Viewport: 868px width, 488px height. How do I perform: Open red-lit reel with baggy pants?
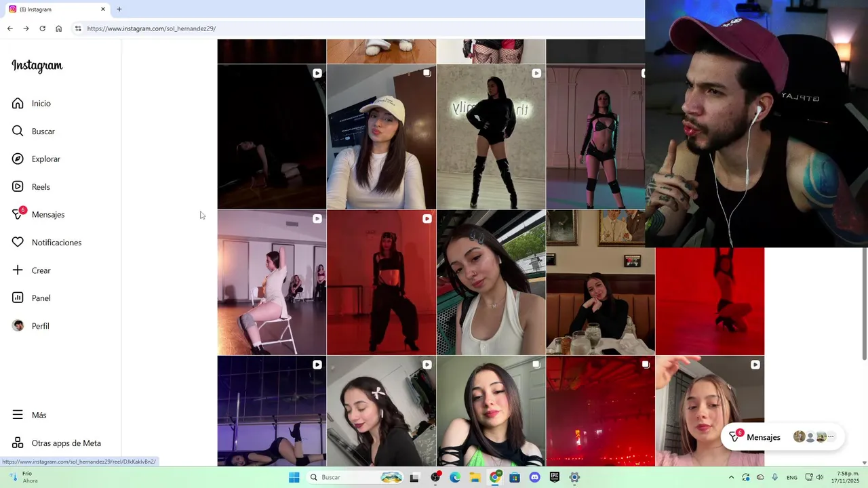(381, 282)
